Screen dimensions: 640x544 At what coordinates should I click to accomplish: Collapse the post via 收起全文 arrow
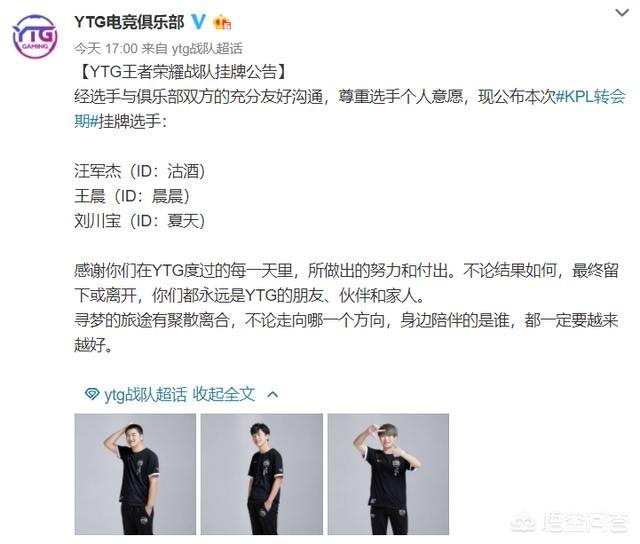[x=272, y=395]
